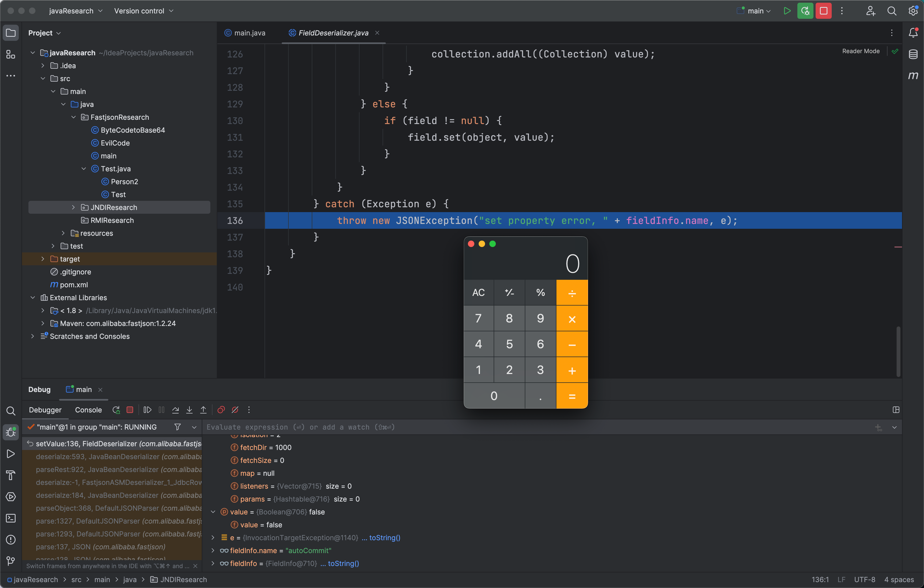
Task: Open the Terminal tool window icon
Action: click(11, 518)
